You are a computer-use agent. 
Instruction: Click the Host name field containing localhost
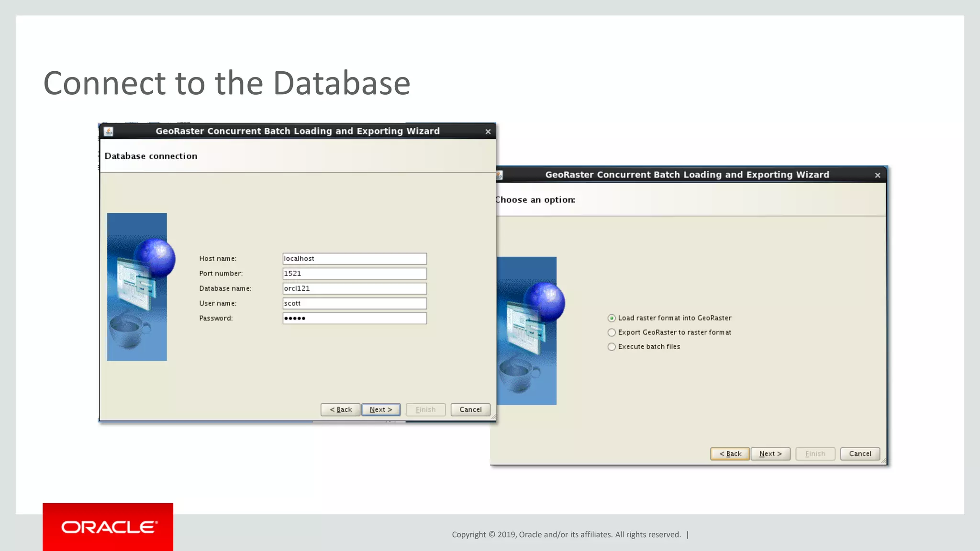pyautogui.click(x=355, y=259)
